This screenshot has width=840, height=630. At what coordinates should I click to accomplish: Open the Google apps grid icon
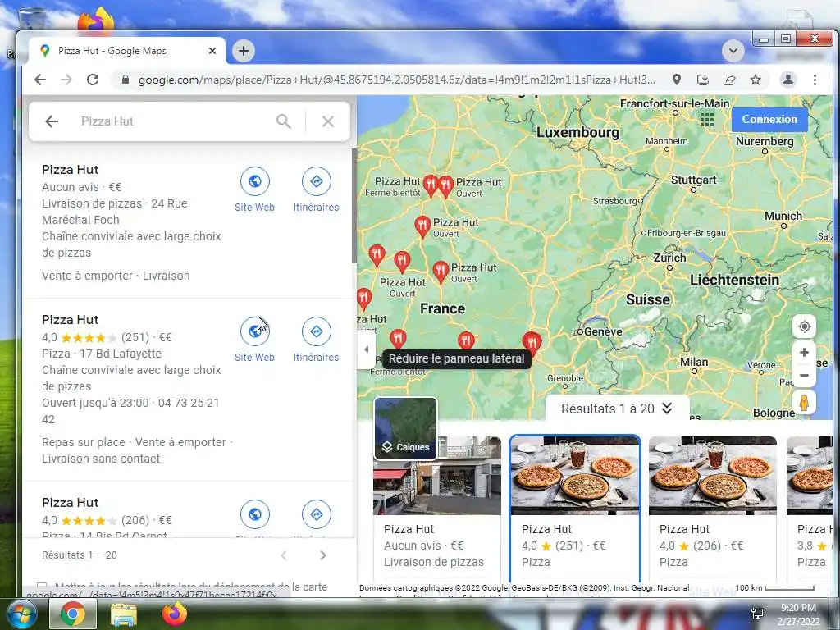coord(706,120)
